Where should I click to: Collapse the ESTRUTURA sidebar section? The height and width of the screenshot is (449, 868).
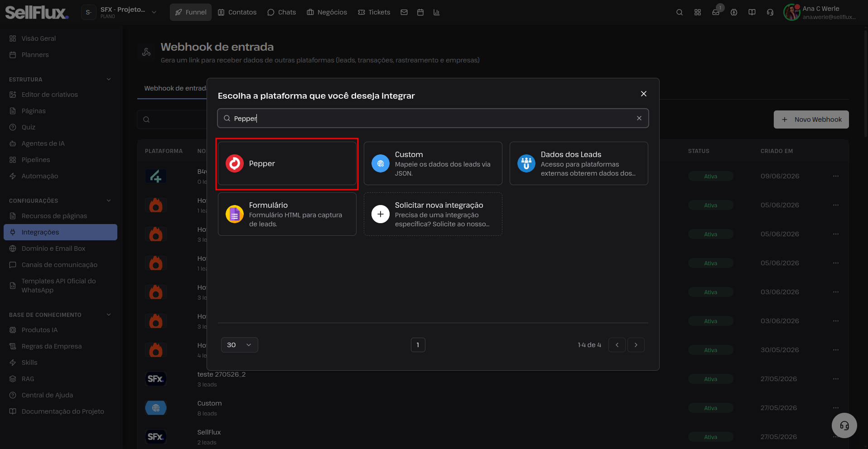pos(109,79)
